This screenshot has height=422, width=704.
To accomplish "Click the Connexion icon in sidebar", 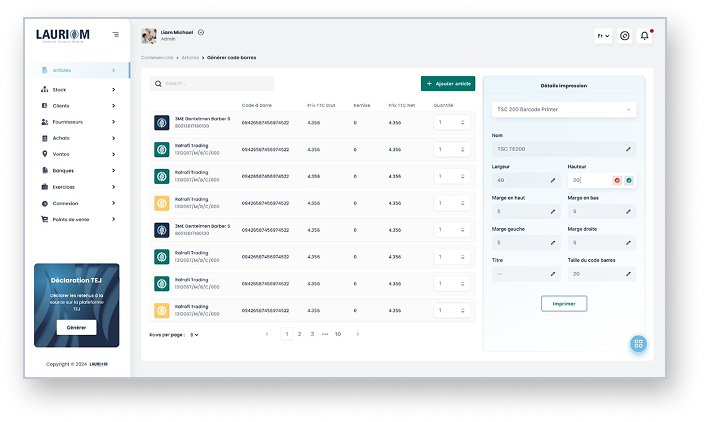I will (44, 203).
